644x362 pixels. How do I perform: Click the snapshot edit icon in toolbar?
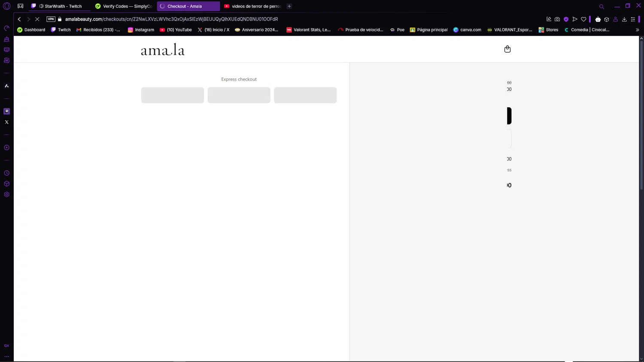(549, 19)
